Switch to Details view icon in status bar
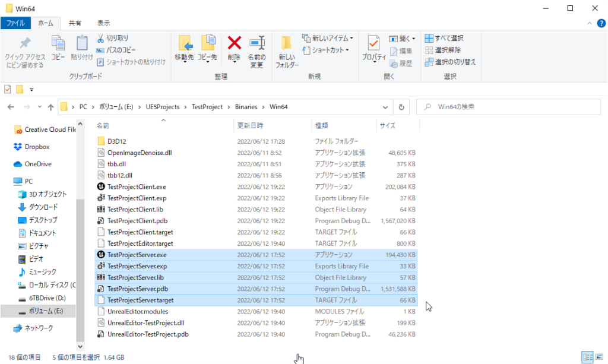608x364 pixels. click(x=587, y=357)
